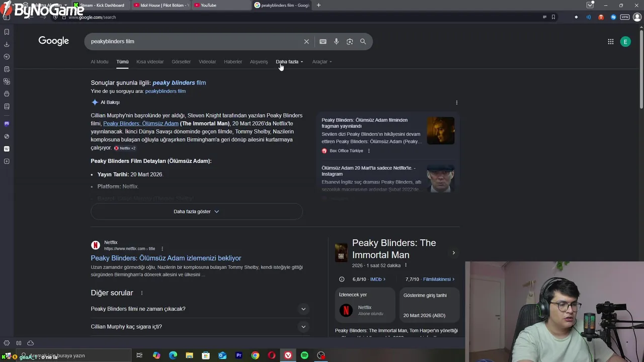Open the downloads panel in sidebar
The width and height of the screenshot is (644, 362).
coord(7,44)
